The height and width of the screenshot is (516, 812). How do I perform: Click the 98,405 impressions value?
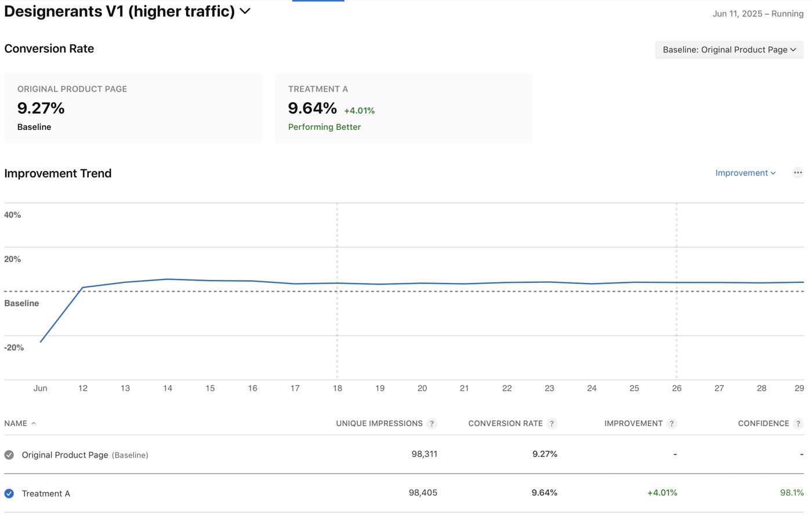click(x=423, y=493)
